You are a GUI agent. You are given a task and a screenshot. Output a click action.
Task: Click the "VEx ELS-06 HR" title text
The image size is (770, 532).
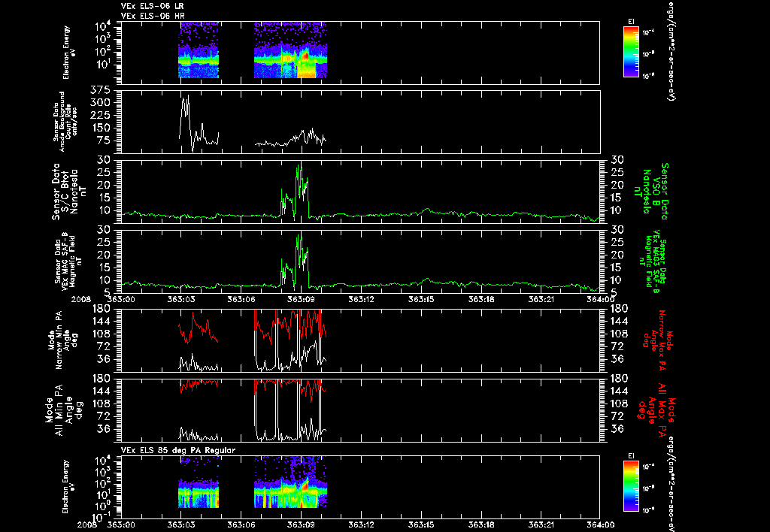tap(153, 17)
